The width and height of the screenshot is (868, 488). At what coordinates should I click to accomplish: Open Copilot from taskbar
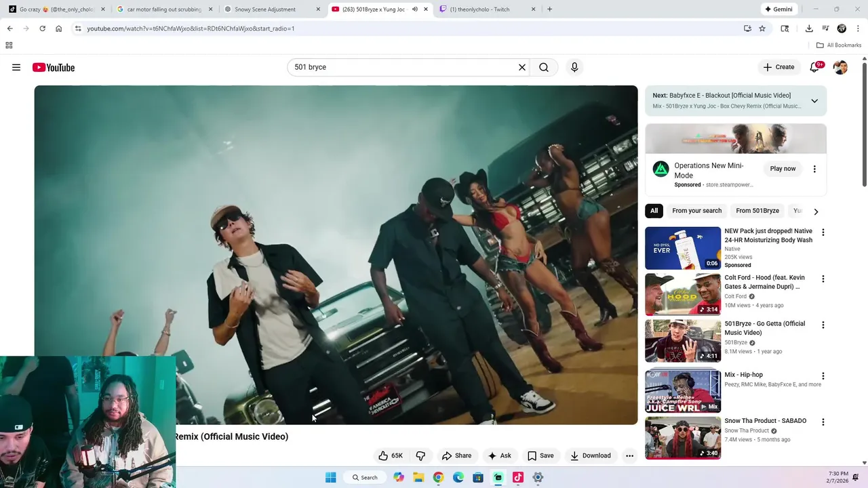tap(399, 477)
